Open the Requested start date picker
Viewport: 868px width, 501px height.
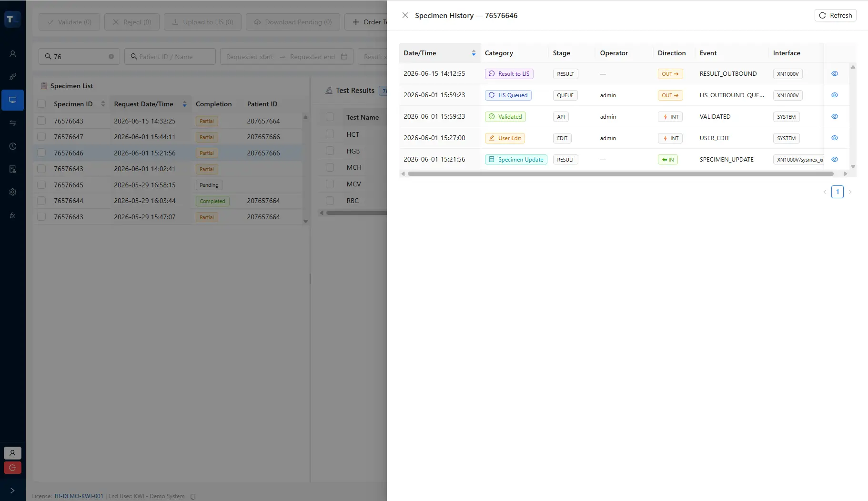tap(250, 57)
